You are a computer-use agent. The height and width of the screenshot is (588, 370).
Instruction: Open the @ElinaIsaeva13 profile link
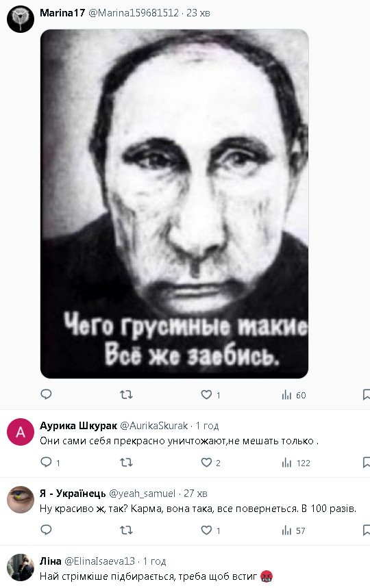click(100, 561)
